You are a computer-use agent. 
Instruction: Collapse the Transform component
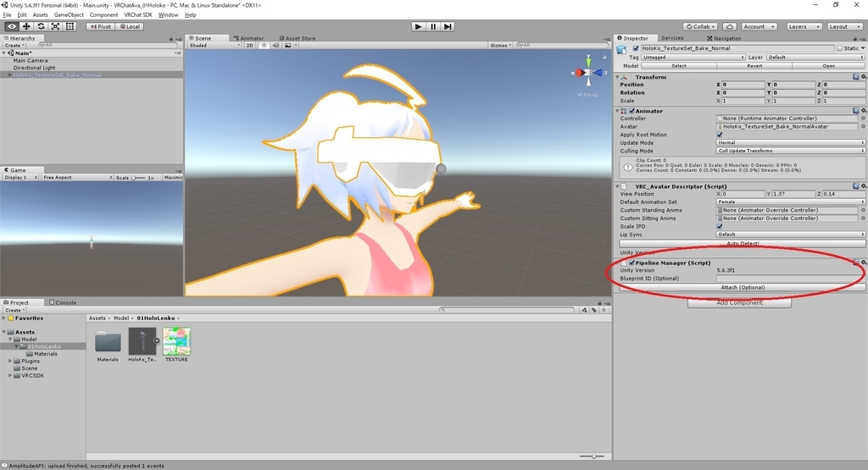pos(617,77)
